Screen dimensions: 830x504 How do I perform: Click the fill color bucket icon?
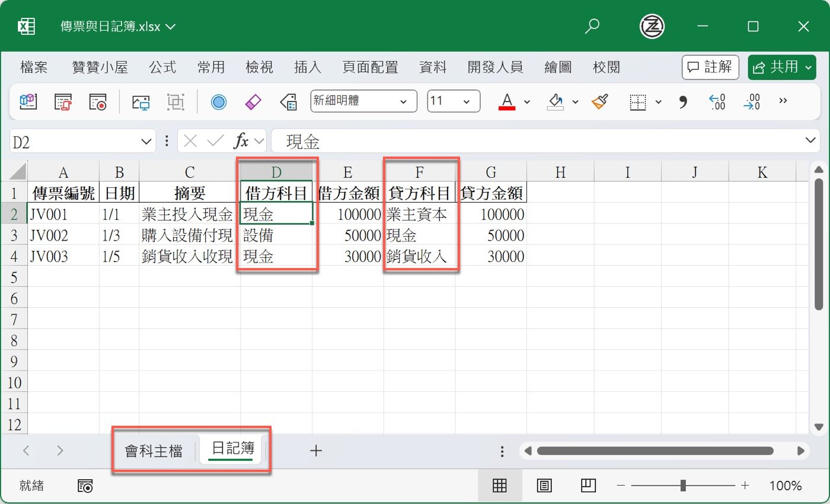[556, 101]
